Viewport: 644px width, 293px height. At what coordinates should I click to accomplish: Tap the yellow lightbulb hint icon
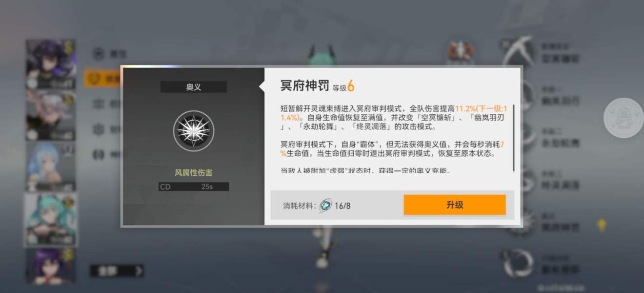pos(602,225)
